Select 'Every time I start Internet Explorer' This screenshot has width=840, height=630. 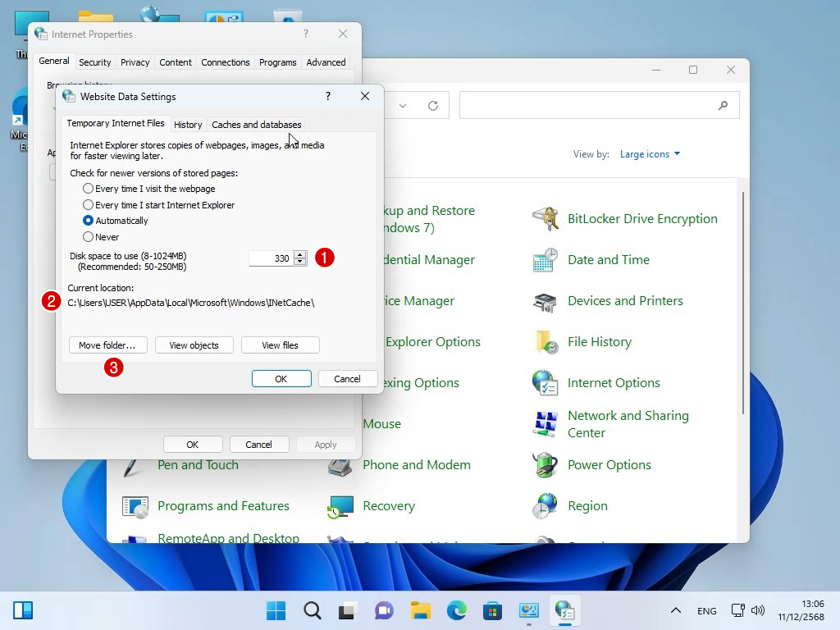click(x=89, y=205)
